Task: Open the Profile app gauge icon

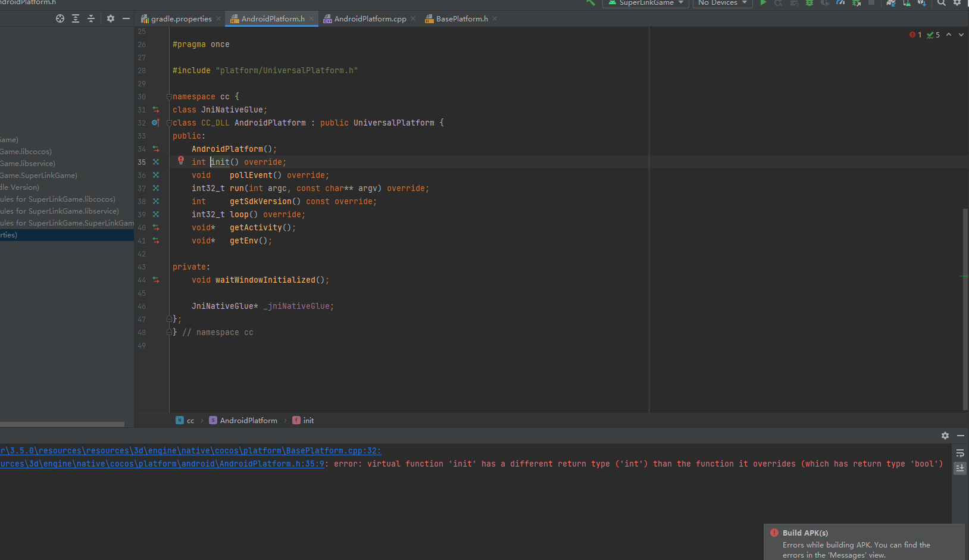Action: pos(840,3)
